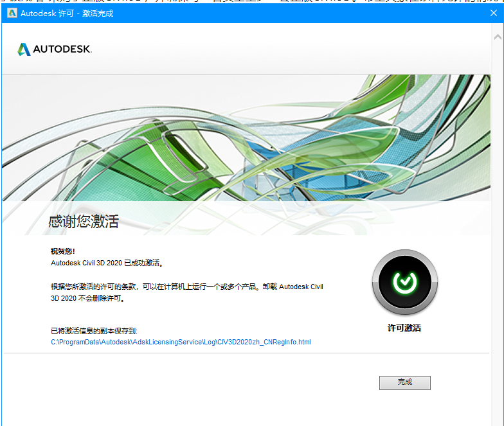
Task: Click the AUTODESK wordmark text
Action: click(62, 49)
